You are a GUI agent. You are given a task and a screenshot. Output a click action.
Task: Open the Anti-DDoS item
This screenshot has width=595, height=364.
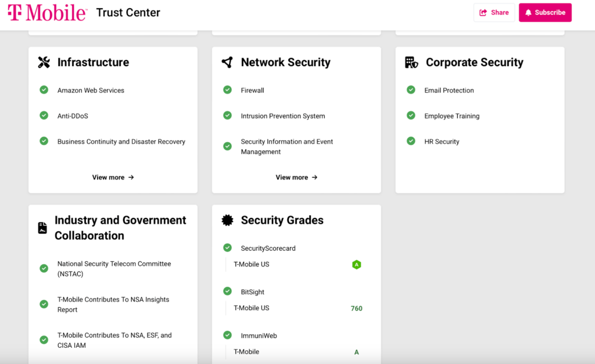click(73, 116)
